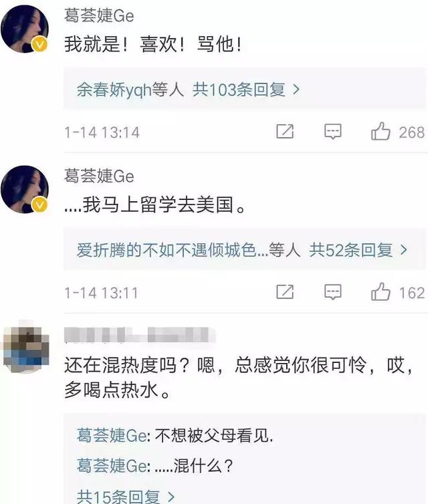428x504 pixels.
Task: Like the comment with 268 likes
Action: click(x=381, y=131)
